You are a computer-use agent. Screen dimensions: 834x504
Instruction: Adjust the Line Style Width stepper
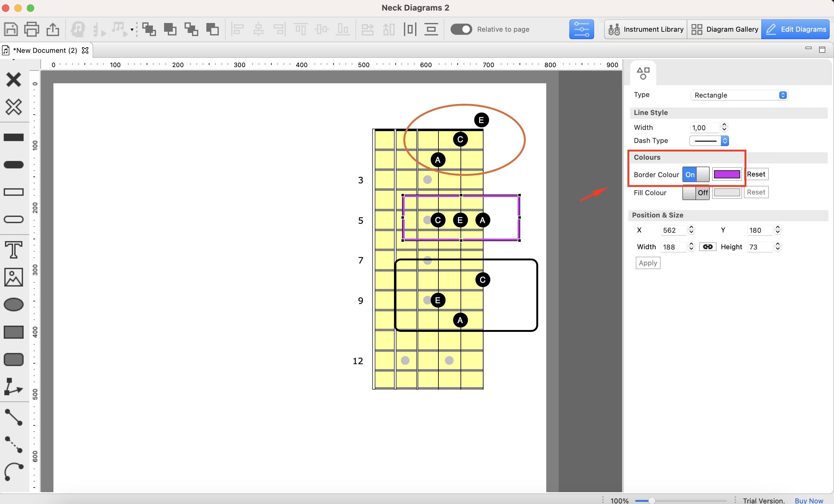pyautogui.click(x=724, y=127)
